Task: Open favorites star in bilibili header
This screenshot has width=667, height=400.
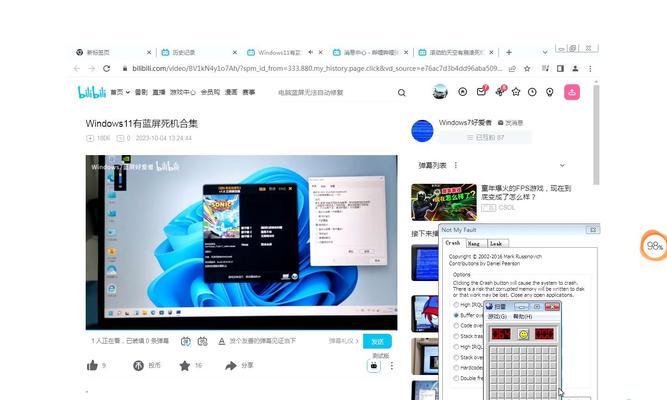Action: coord(516,91)
